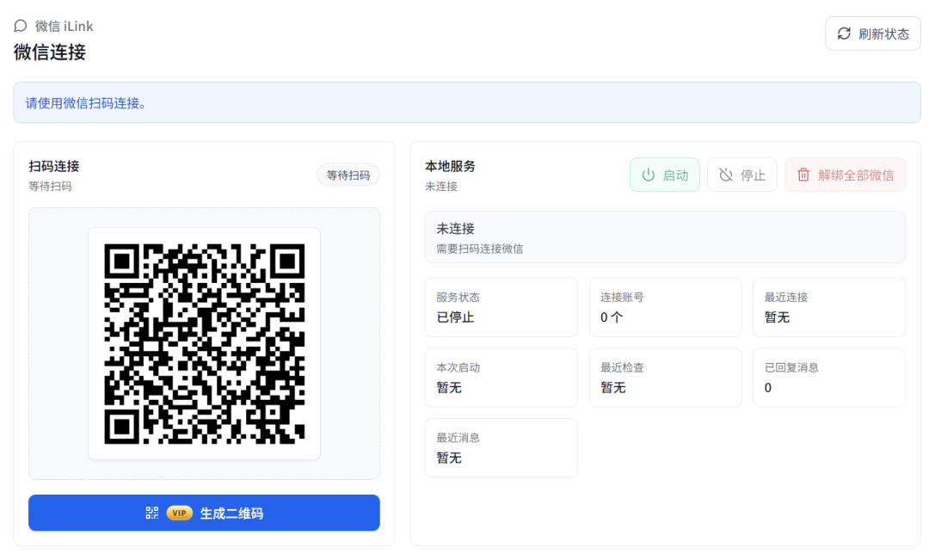Click the refresh icon in 刷新状态 button

[844, 34]
